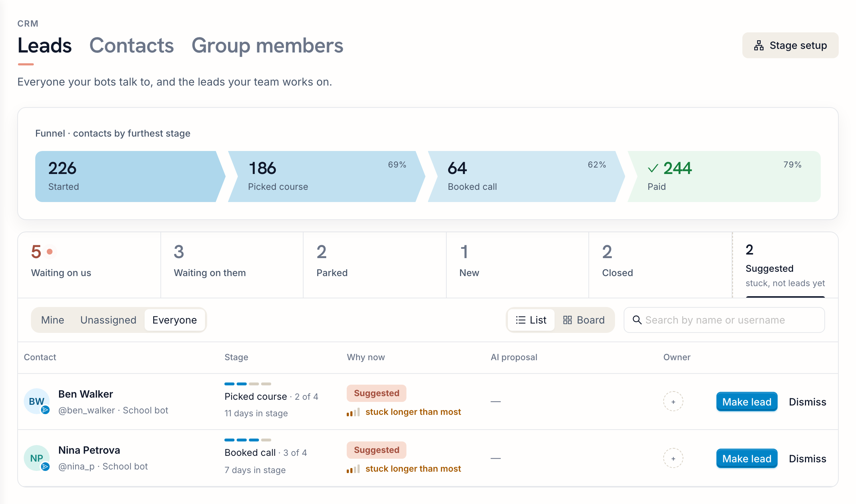856x504 pixels.
Task: Click the Owner column header
Action: coord(677,357)
